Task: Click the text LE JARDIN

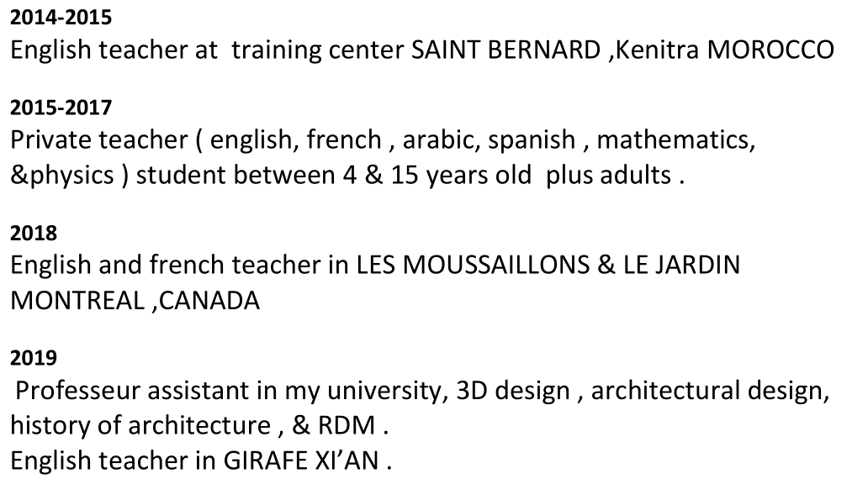Action: pos(681,265)
